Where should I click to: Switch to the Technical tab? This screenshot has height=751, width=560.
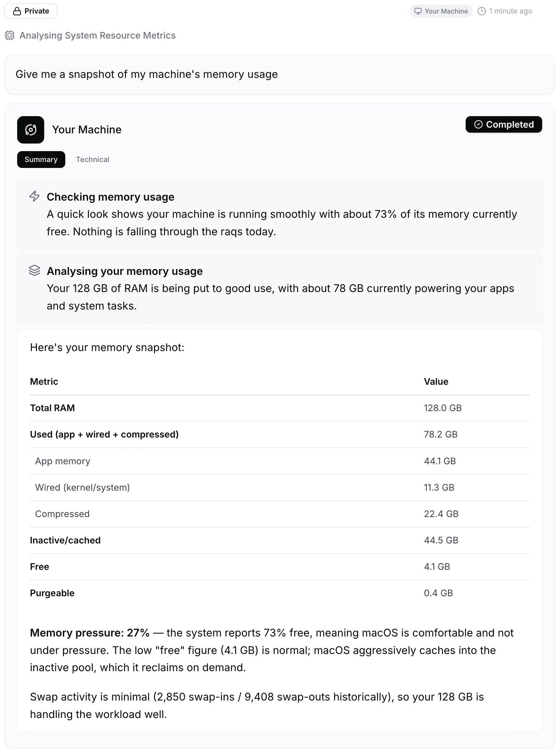93,159
